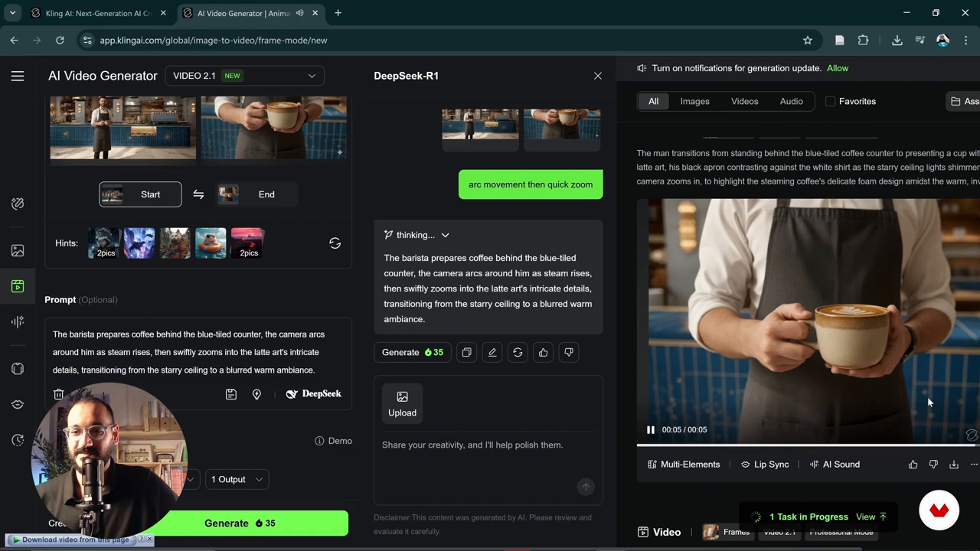Open Chrome downloads icon
980x551 pixels.
(897, 40)
